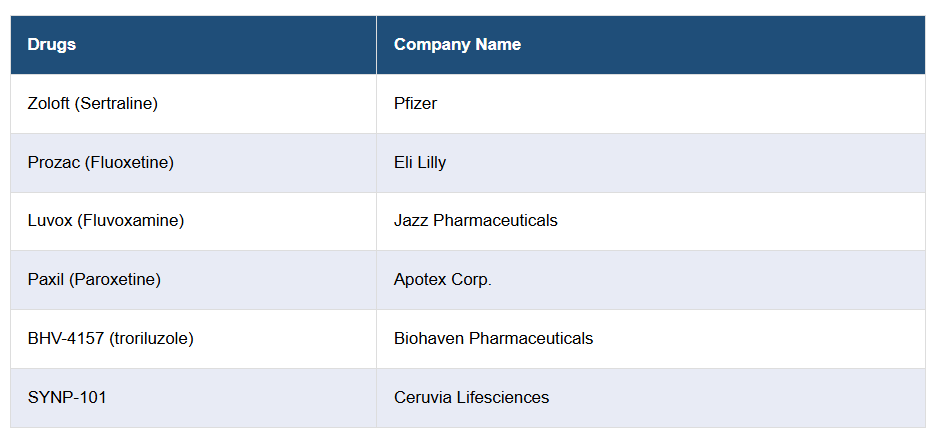Image resolution: width=935 pixels, height=435 pixels.
Task: Click the Jazz Pharmaceuticals cell
Action: pos(476,221)
